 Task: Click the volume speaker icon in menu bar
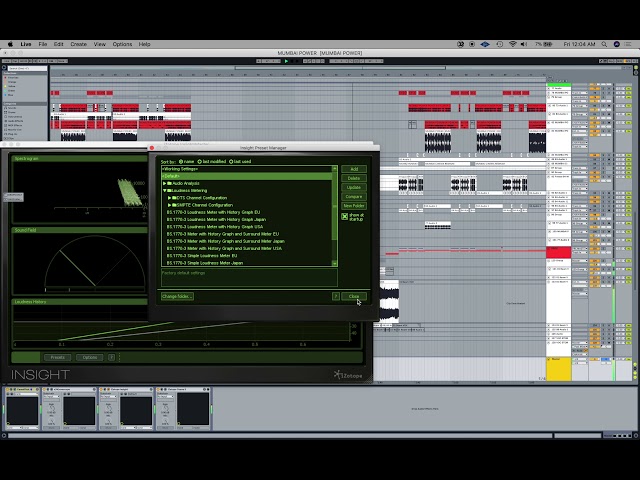[x=524, y=44]
